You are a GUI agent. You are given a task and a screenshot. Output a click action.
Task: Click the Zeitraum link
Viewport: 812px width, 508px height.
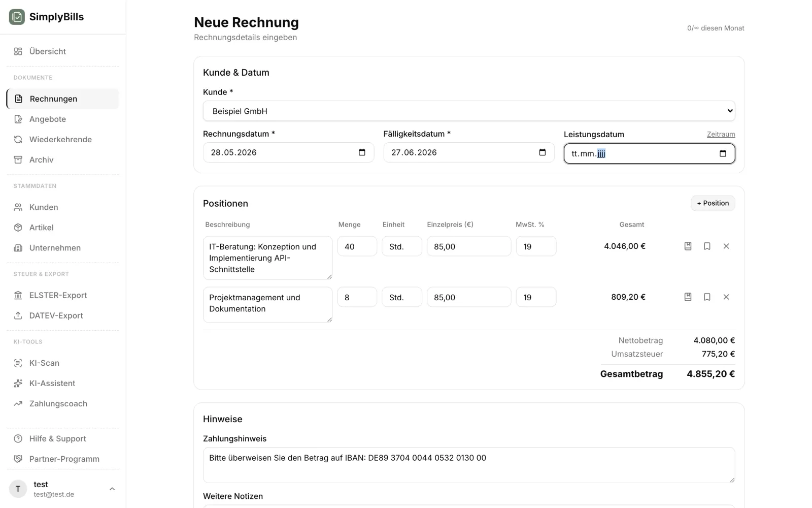721,134
